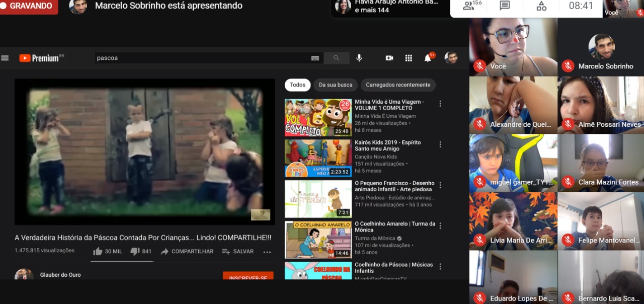Open 'Coelhinho da Páscoa | Músicas Infantis' title
Screen dimensions: 644x304
tap(393, 268)
